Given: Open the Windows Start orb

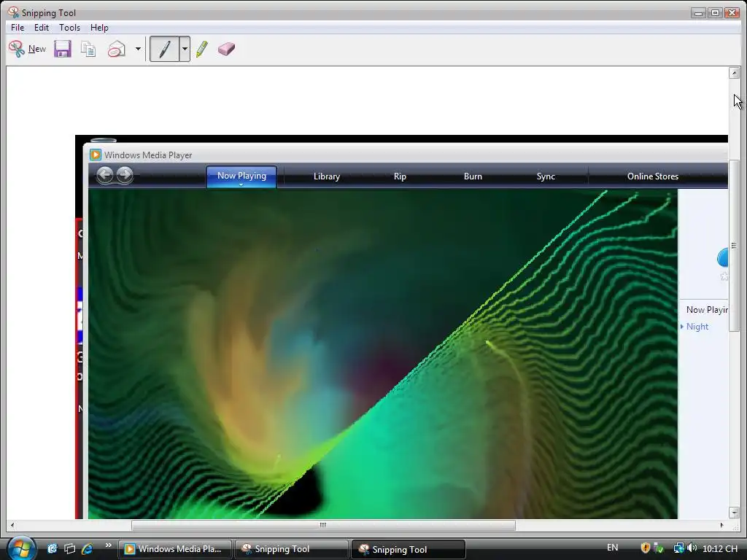Looking at the screenshot, I should coord(21,548).
